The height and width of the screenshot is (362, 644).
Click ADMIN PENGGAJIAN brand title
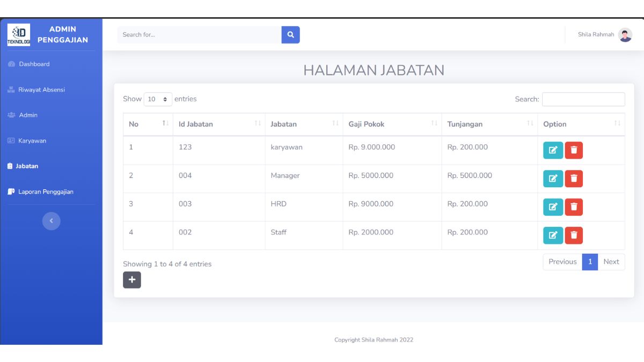point(63,34)
